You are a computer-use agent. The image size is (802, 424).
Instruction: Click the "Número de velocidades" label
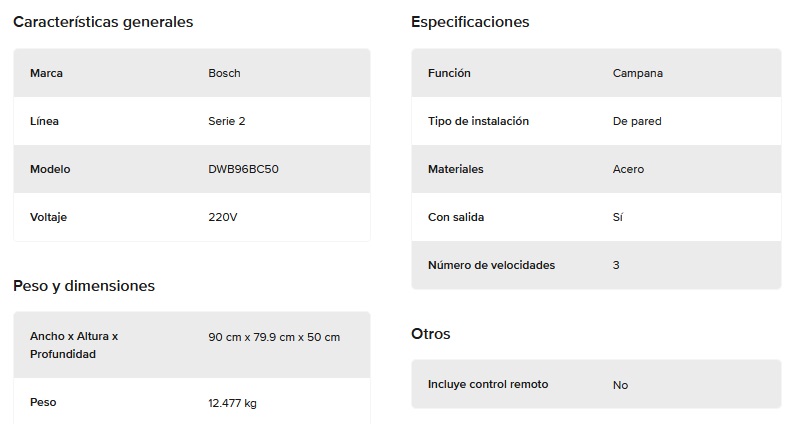(x=491, y=265)
